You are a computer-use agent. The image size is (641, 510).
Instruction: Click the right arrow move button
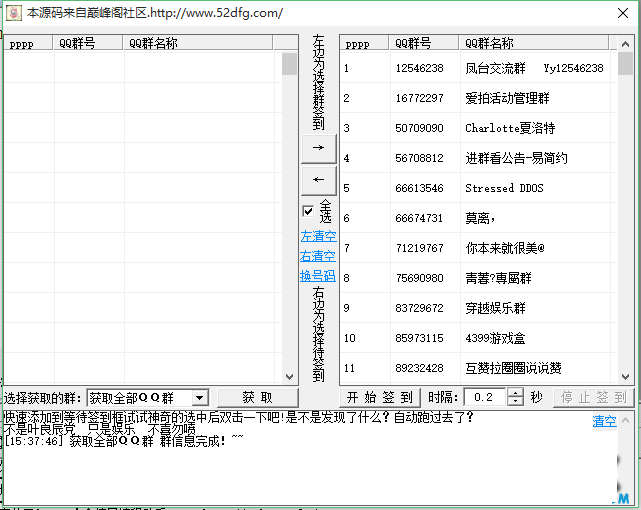[x=318, y=149]
